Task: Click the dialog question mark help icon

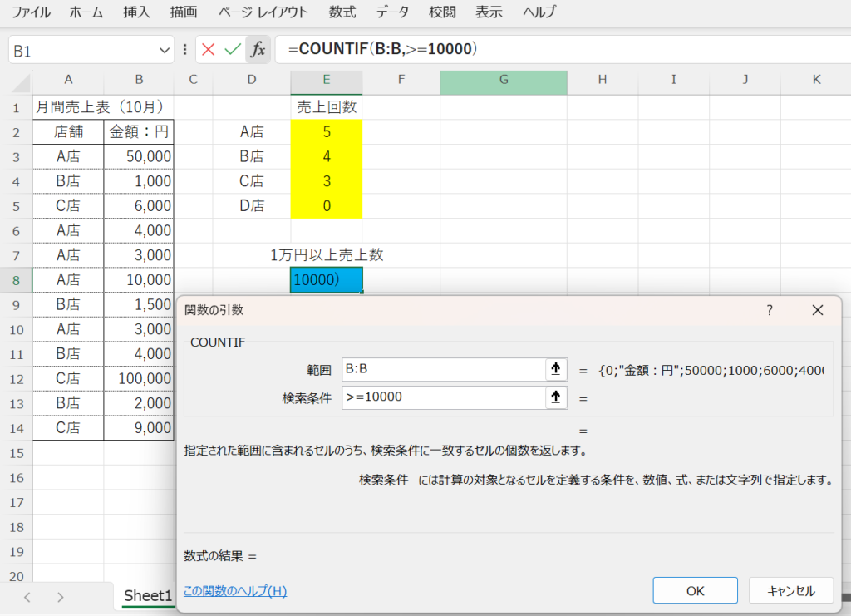Action: coord(770,310)
